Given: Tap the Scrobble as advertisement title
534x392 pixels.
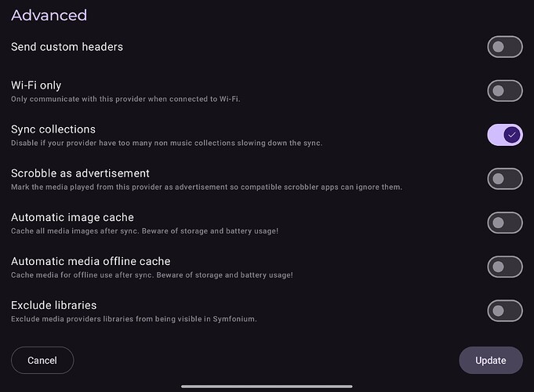Looking at the screenshot, I should point(80,173).
